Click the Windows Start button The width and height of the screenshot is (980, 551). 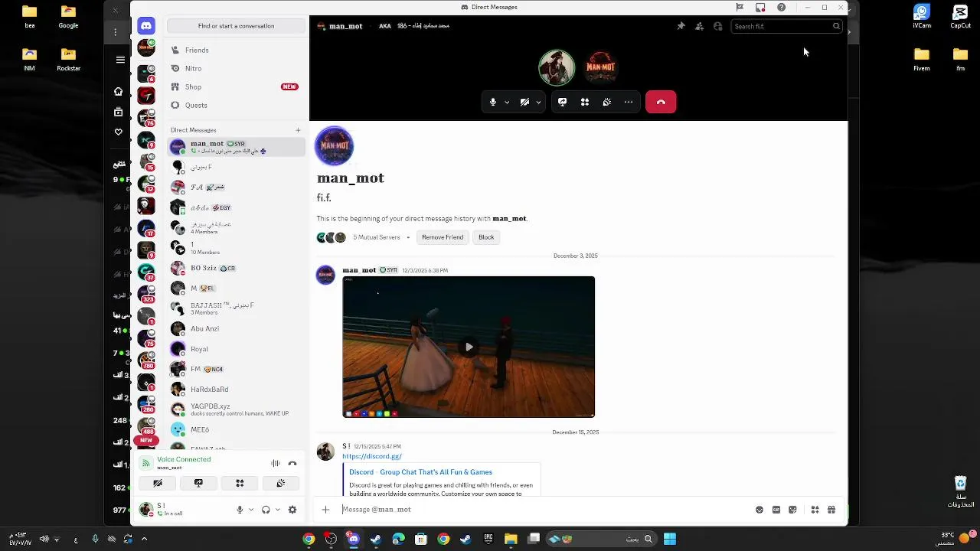670,539
